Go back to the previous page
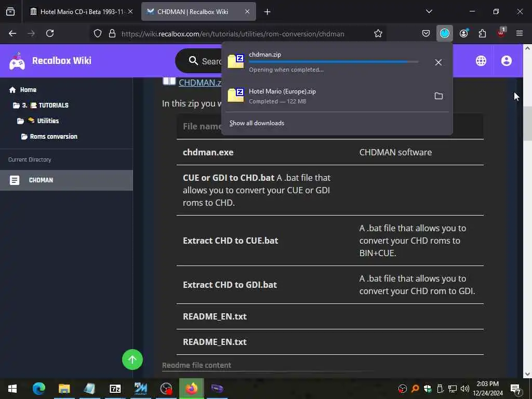532x399 pixels. coord(12,33)
